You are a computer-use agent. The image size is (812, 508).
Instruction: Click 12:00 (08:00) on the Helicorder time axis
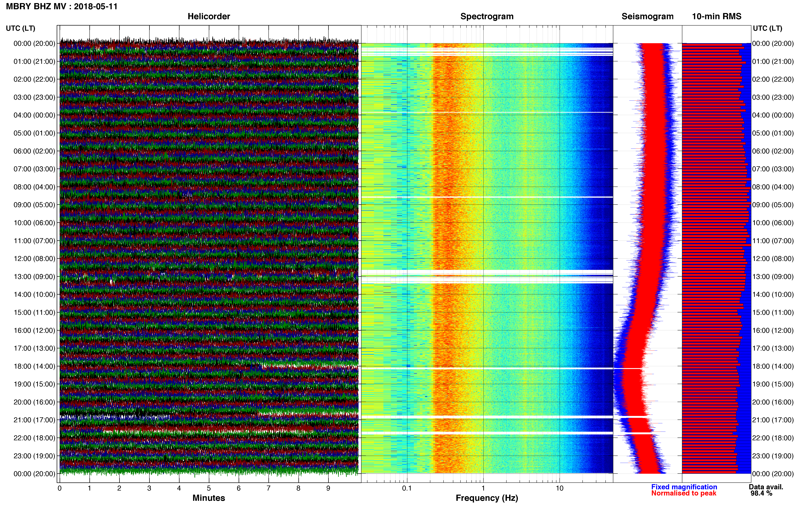[34, 259]
